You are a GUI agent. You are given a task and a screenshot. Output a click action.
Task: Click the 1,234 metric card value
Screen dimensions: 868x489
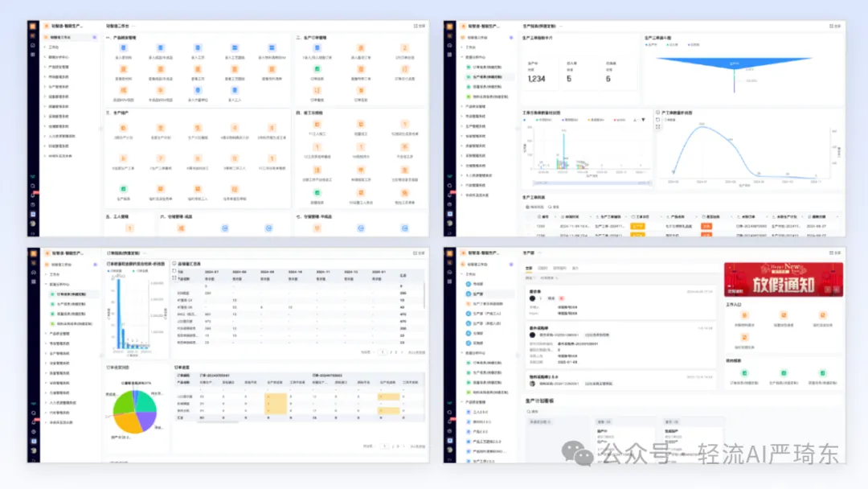tap(536, 79)
